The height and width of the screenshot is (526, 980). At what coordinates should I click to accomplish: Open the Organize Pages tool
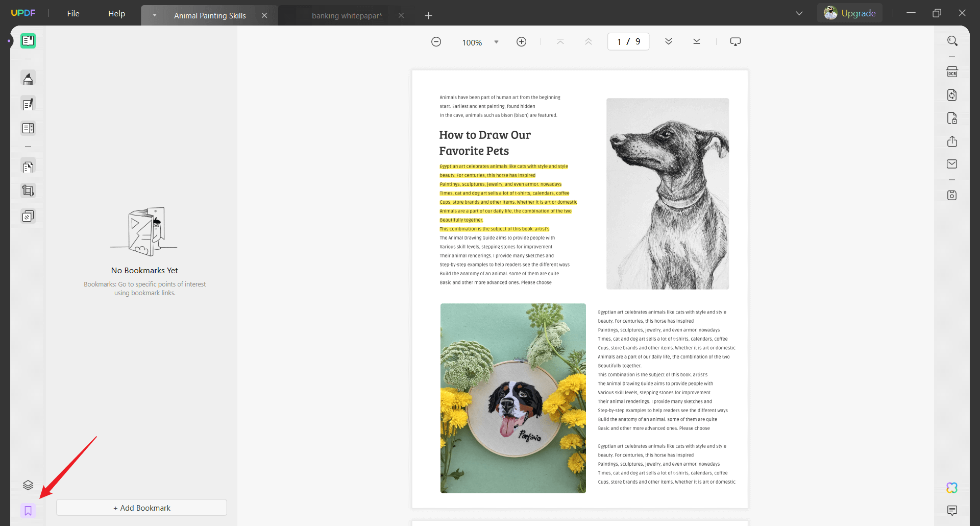[28, 166]
